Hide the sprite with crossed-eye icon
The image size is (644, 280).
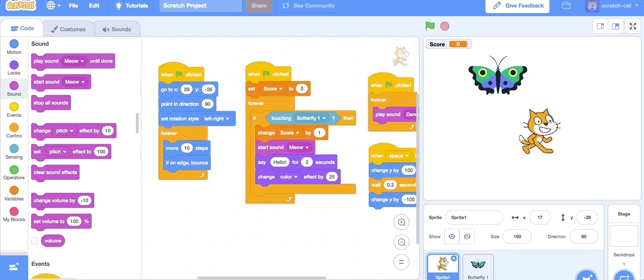point(467,236)
